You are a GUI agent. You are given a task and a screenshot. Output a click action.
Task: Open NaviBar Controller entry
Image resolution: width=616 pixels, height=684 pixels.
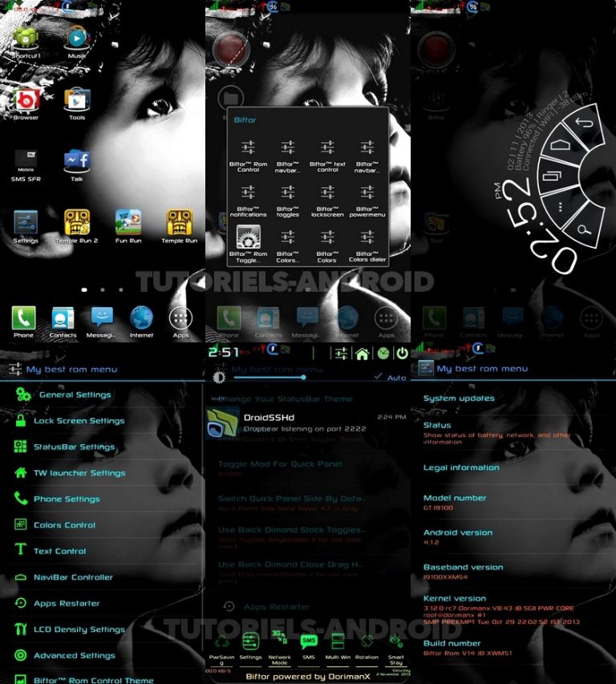tap(102, 577)
